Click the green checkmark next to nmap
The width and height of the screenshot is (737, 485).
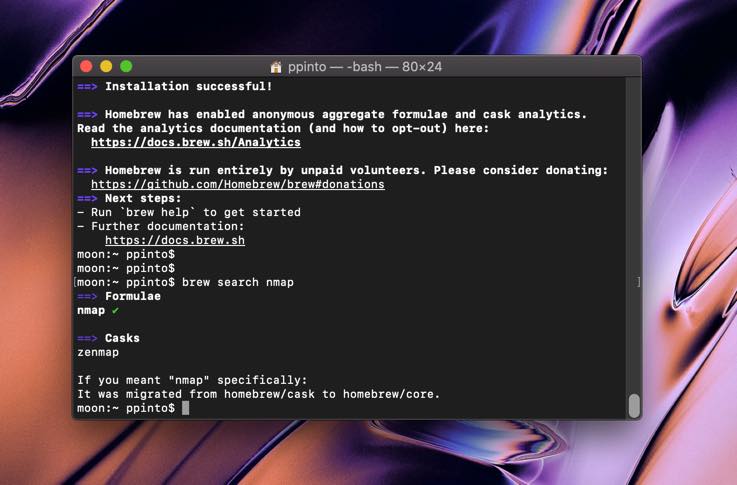click(x=116, y=310)
